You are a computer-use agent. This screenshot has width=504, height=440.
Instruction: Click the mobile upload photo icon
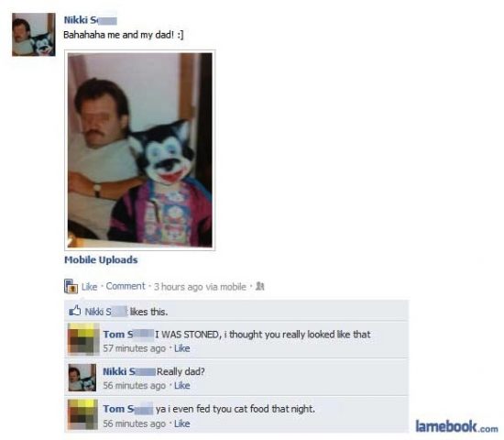(x=71, y=286)
